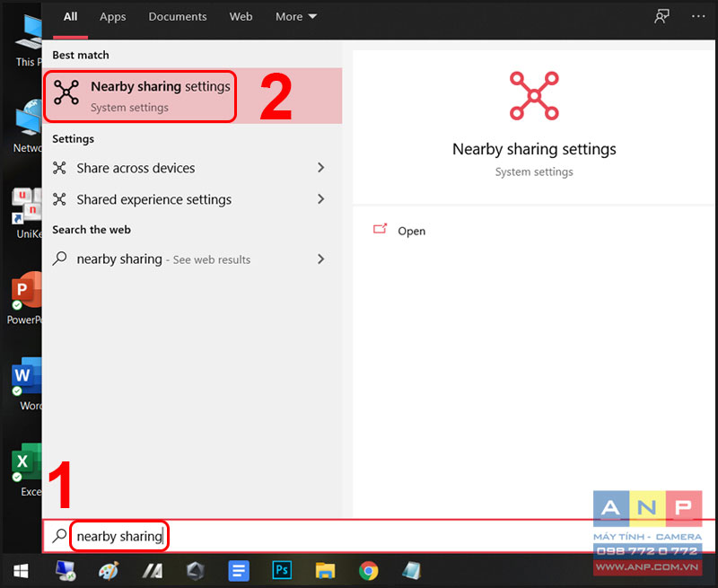Open the teal tilted-sheet taskbar app
The image size is (718, 588).
(x=411, y=571)
